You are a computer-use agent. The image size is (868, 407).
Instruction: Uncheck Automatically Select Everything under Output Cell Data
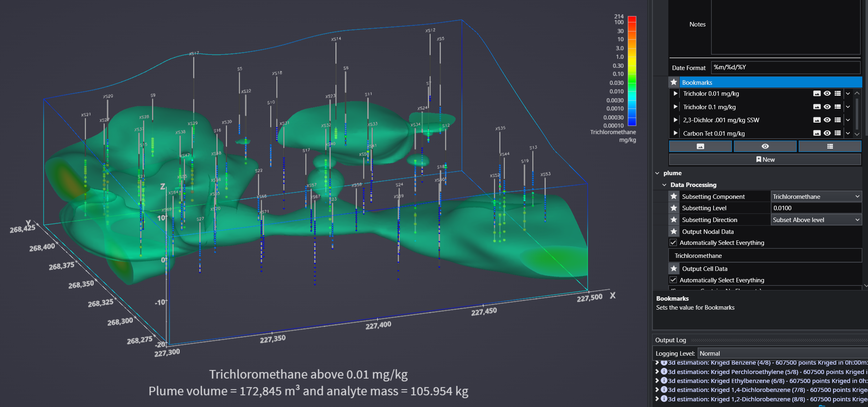[x=673, y=280]
